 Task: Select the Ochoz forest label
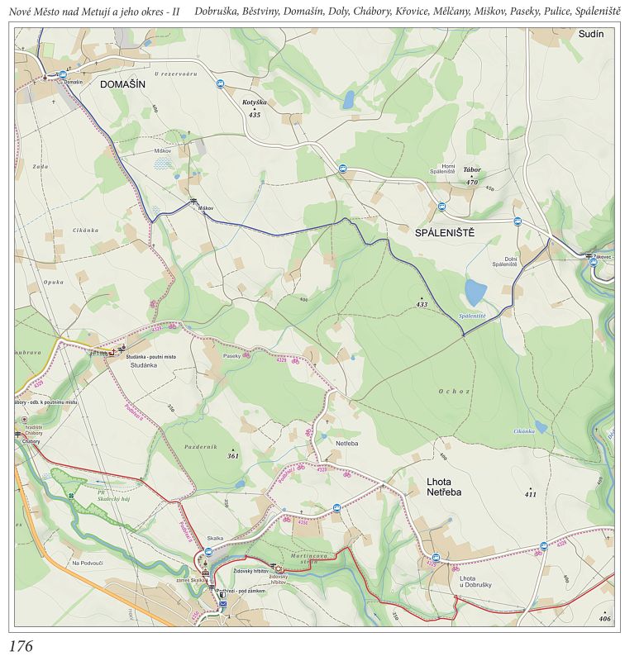(454, 391)
